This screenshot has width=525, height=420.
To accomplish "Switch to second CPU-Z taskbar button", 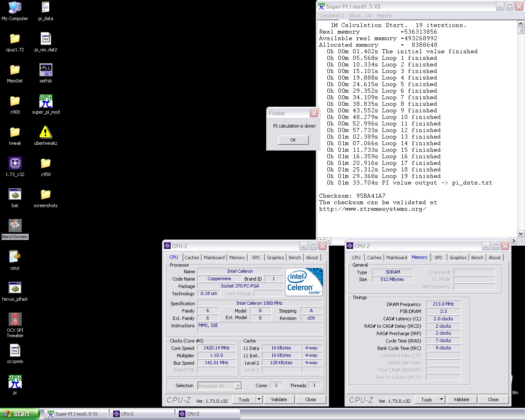I will tap(208, 414).
